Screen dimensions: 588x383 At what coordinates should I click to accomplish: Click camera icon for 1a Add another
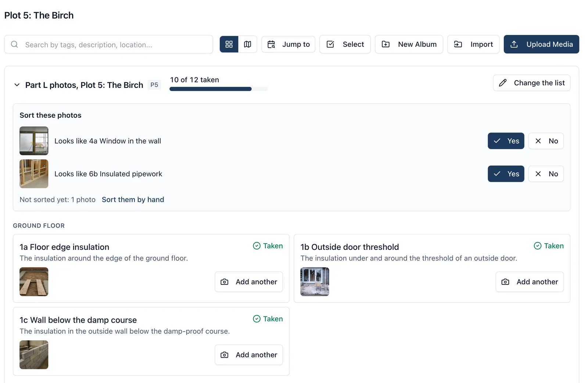click(225, 282)
